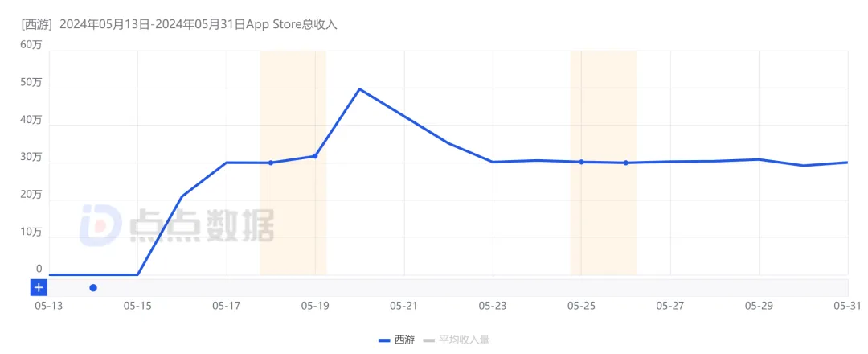The image size is (868, 354).
Task: Click the 05-21 x-axis date label
Action: pyautogui.click(x=403, y=307)
